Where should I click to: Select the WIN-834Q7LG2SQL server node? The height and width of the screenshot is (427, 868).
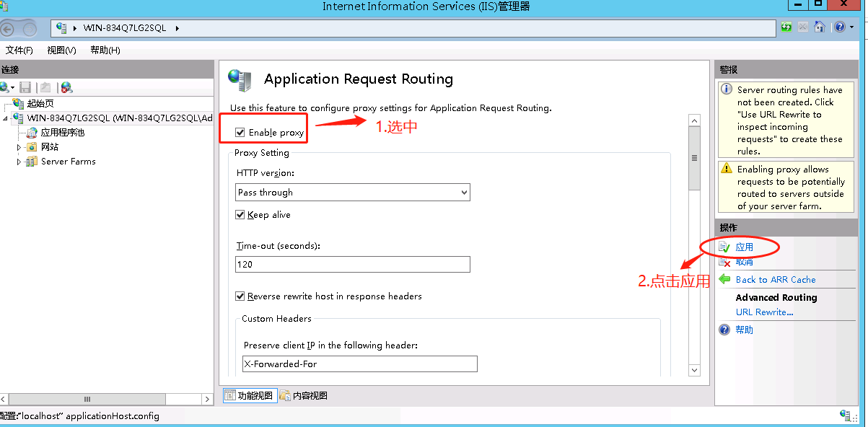[x=120, y=118]
